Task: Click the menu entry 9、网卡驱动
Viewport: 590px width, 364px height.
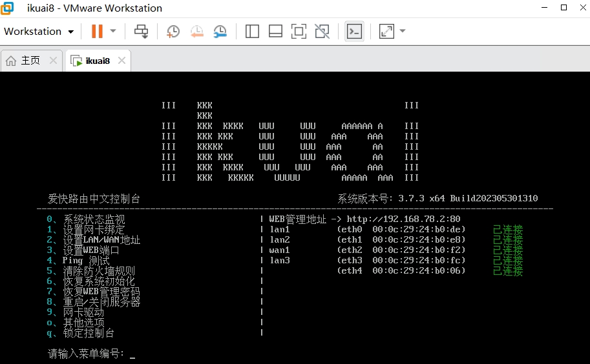Action: click(x=75, y=312)
